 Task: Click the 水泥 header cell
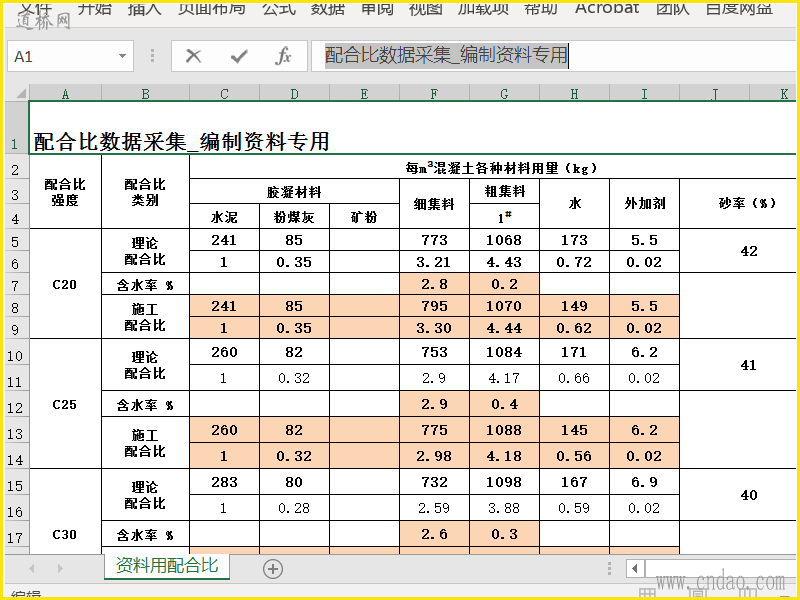224,217
